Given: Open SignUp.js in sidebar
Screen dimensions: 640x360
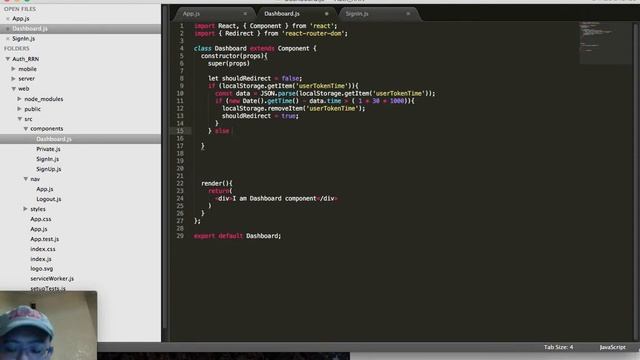Looking at the screenshot, I should (49, 169).
